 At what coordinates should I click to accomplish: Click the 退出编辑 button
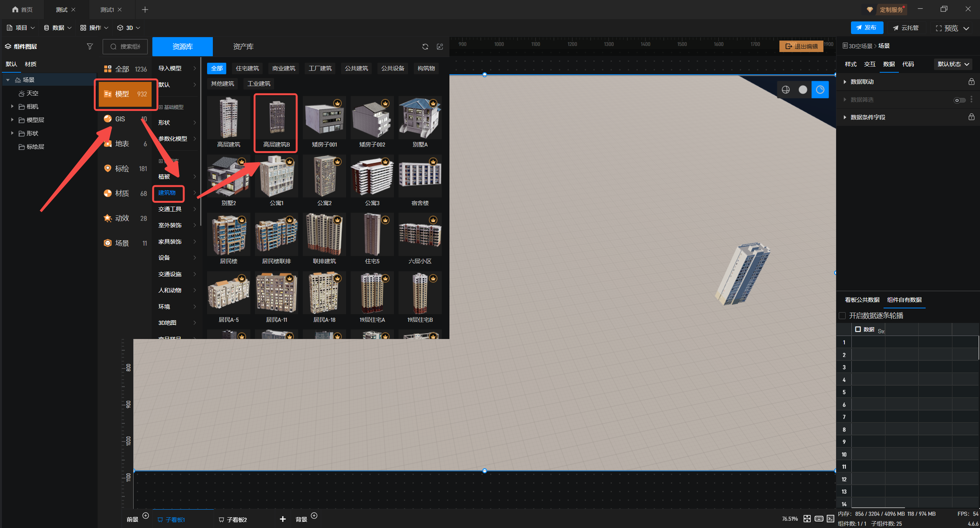point(801,46)
